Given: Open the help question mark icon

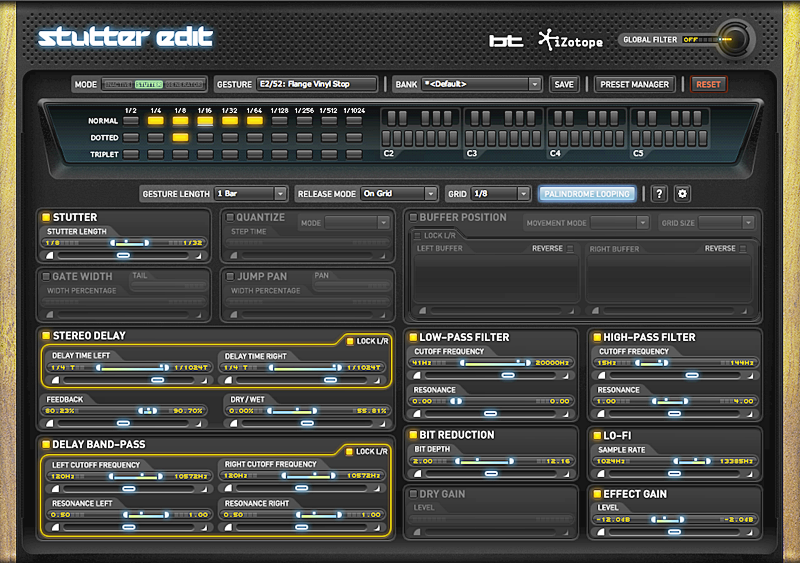Looking at the screenshot, I should tap(659, 194).
